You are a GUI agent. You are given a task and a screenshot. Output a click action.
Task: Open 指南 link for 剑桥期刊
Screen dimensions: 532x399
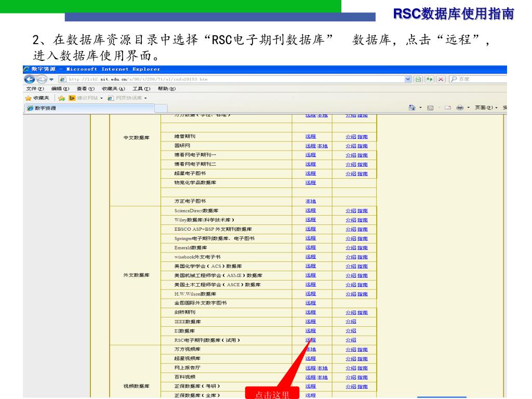coord(362,312)
